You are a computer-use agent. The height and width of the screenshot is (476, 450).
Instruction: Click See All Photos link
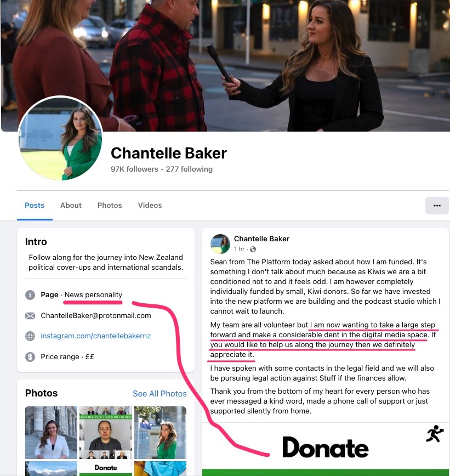click(160, 394)
